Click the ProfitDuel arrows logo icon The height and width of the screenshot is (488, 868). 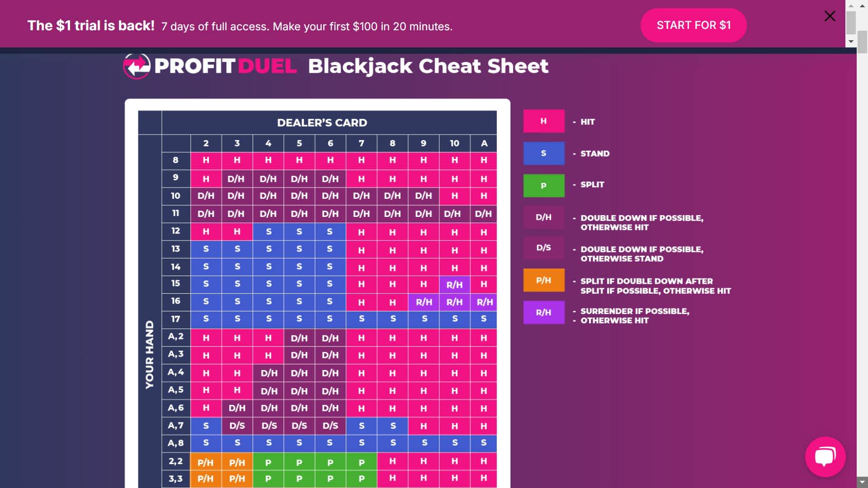point(137,66)
